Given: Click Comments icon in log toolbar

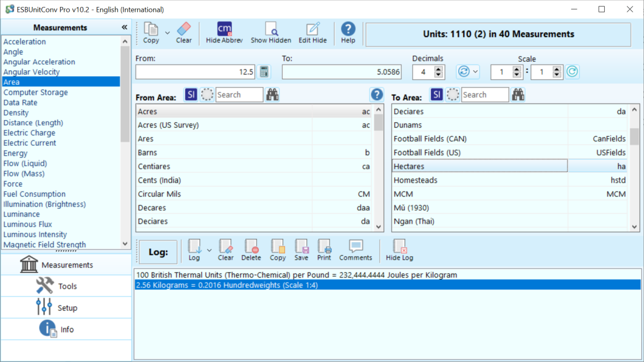Looking at the screenshot, I should click(355, 250).
